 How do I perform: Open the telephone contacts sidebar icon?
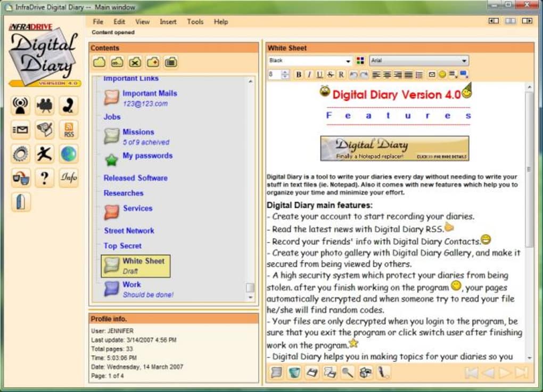coord(69,105)
